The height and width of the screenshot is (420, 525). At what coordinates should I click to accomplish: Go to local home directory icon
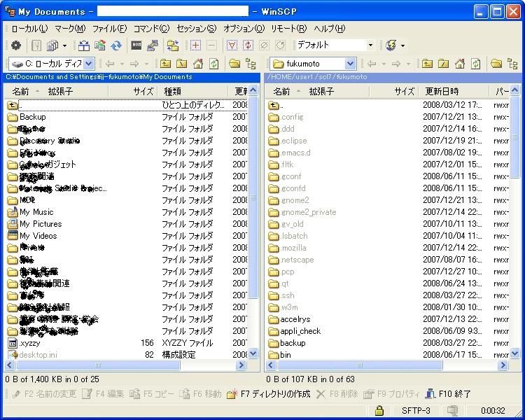click(x=198, y=63)
